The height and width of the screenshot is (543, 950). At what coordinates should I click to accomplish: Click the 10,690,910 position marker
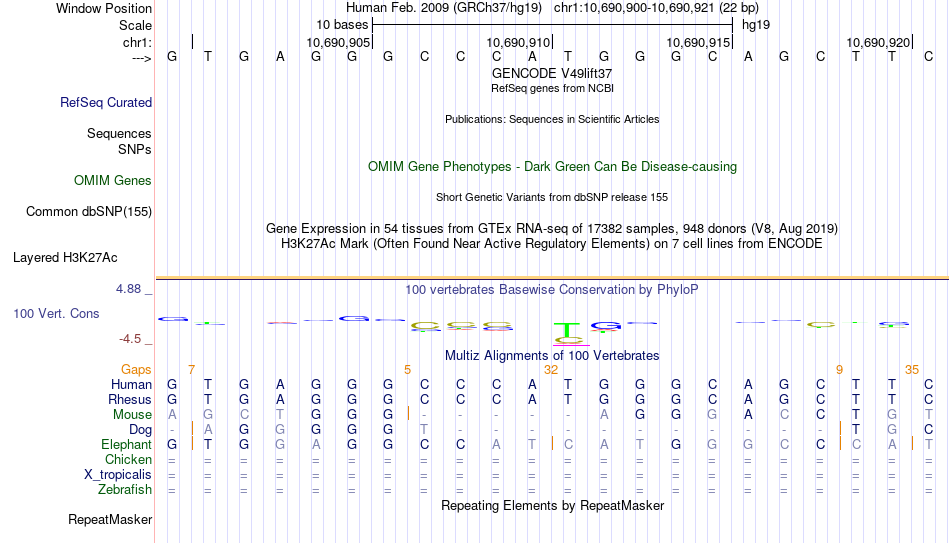coord(518,42)
